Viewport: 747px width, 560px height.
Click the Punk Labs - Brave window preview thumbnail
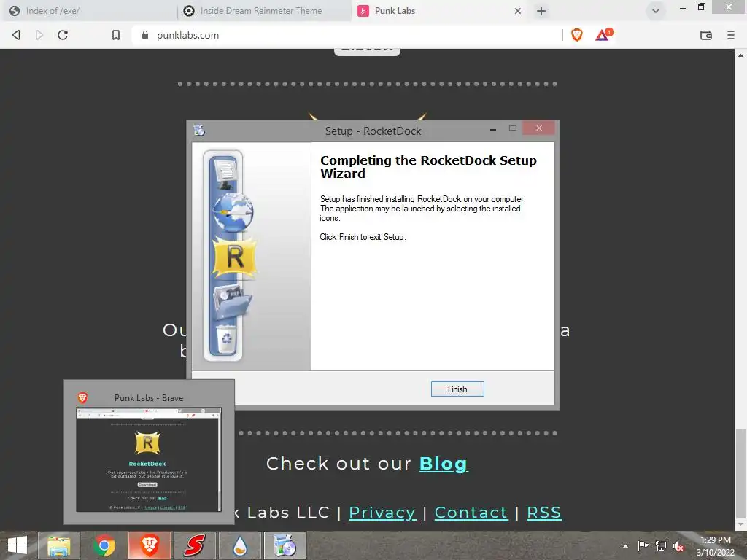149,459
